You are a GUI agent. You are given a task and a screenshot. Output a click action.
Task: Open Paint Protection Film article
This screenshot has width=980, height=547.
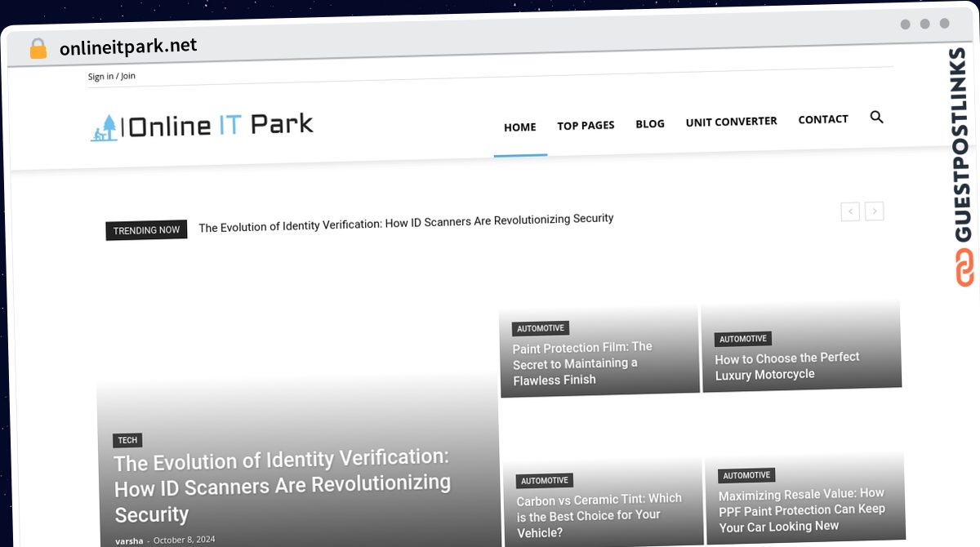tap(582, 363)
